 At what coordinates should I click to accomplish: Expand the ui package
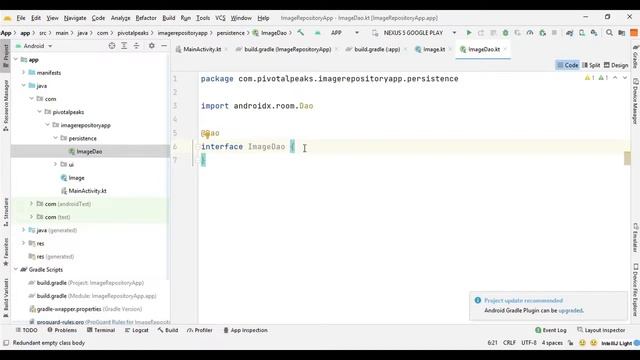coord(56,164)
